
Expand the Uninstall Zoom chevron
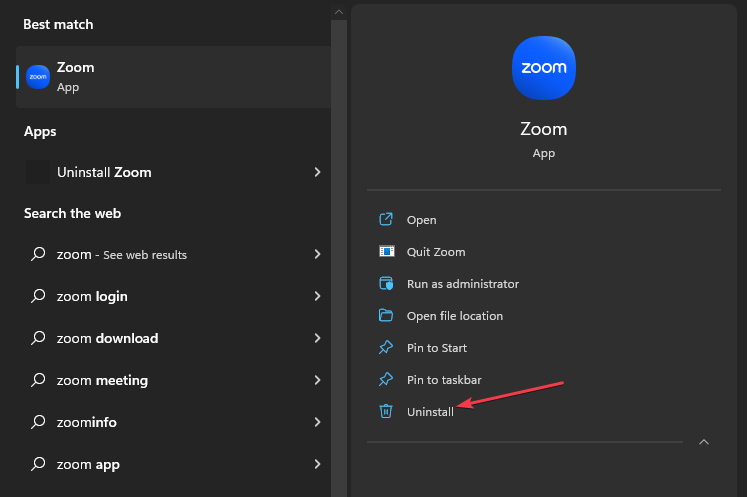click(x=317, y=172)
